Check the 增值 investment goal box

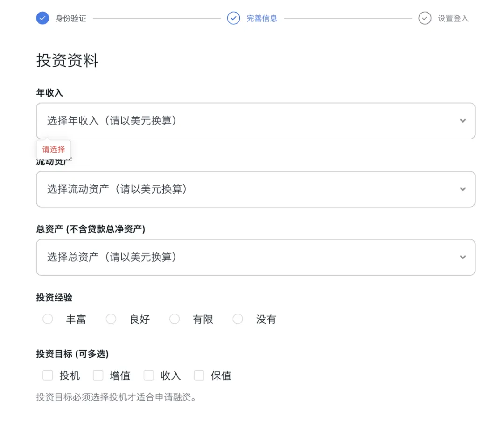click(x=98, y=375)
